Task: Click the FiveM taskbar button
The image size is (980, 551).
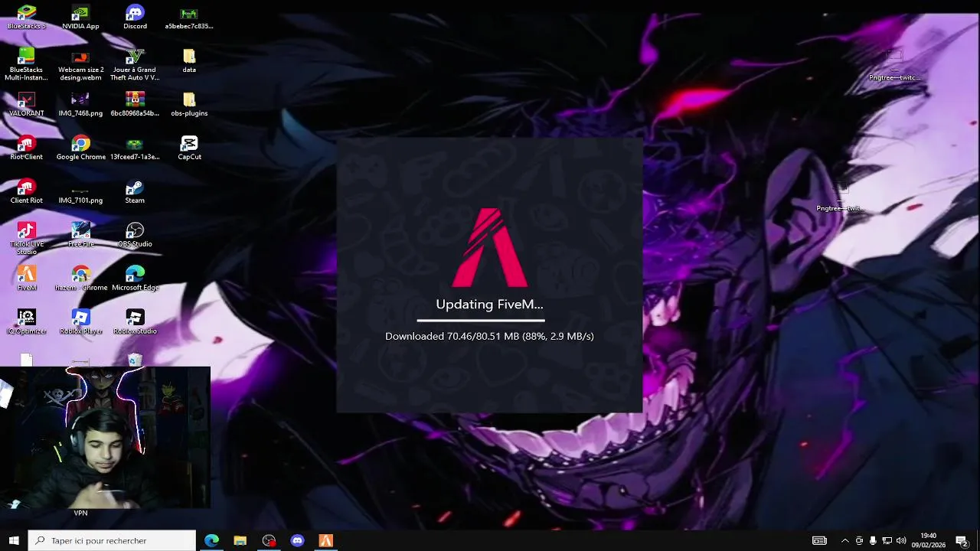Action: tap(326, 540)
